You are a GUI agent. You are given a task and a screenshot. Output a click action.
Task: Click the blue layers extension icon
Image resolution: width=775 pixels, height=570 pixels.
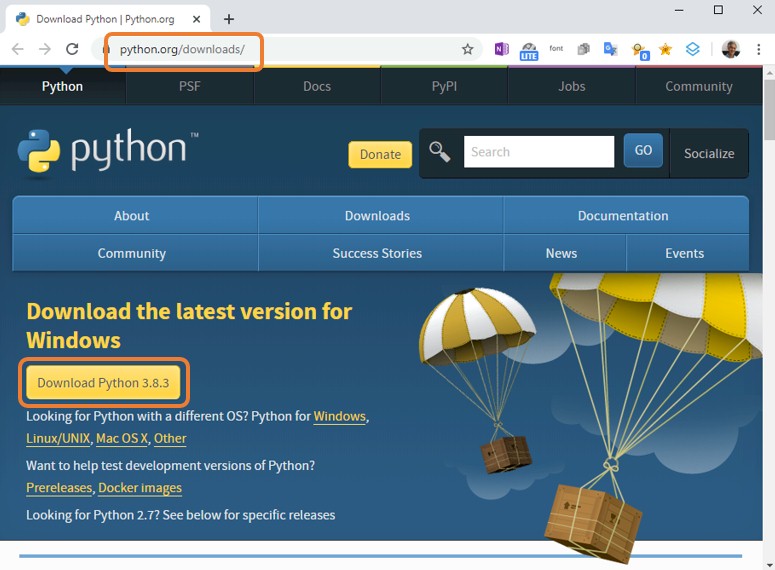[x=693, y=49]
